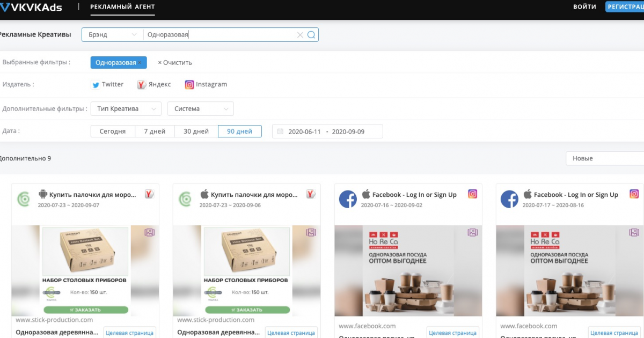Click the VKVKAds logo
This screenshot has height=338, width=644.
(x=31, y=7)
